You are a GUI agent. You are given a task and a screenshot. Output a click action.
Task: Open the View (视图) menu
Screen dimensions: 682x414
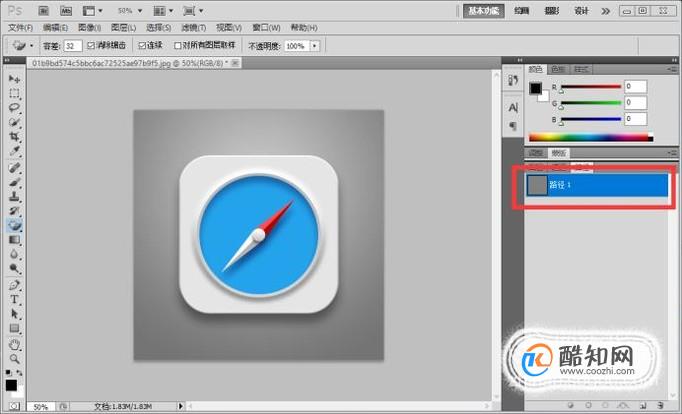tap(229, 28)
